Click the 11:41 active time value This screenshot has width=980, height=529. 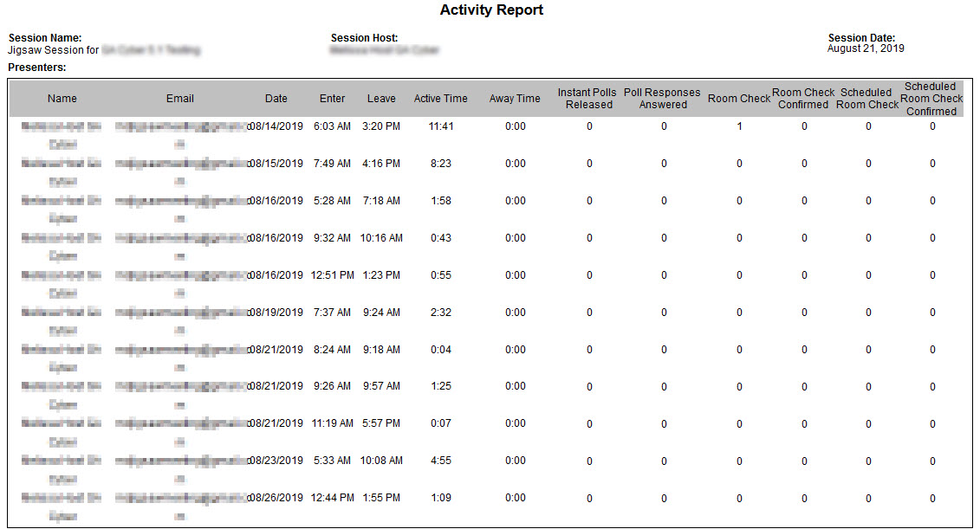(x=440, y=126)
